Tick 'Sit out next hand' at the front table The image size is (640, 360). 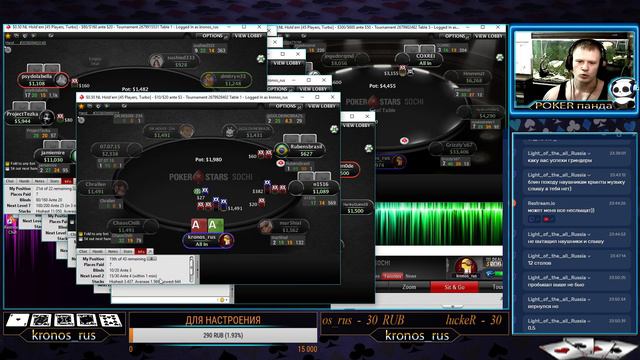[x=80, y=239]
